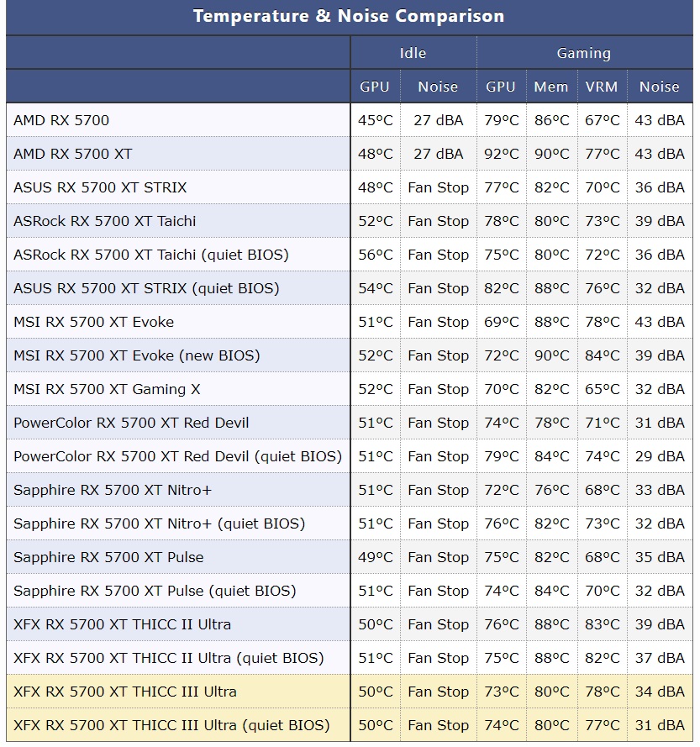The image size is (700, 747).
Task: Select the 'Gaming' column group header
Action: tap(584, 54)
